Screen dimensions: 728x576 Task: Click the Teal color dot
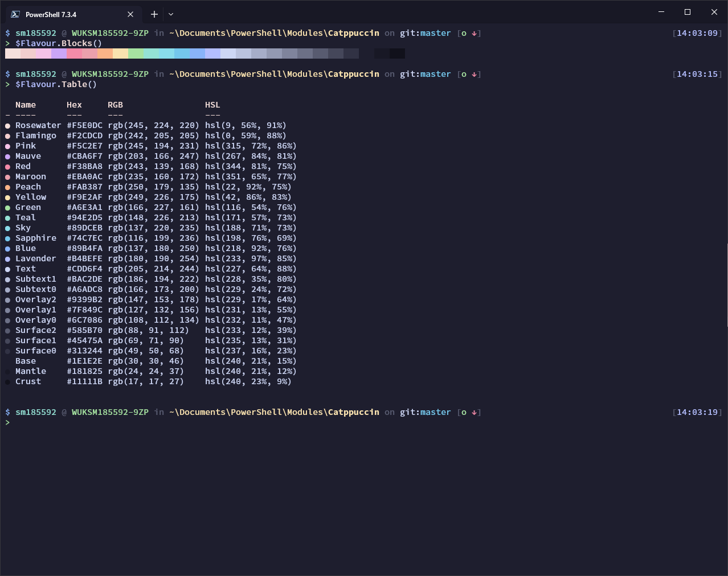(x=7, y=217)
